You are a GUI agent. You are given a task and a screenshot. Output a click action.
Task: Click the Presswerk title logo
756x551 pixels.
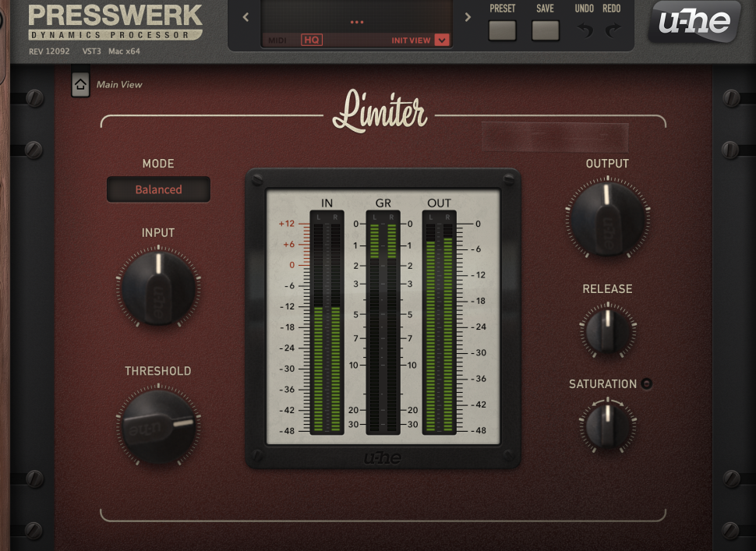115,22
